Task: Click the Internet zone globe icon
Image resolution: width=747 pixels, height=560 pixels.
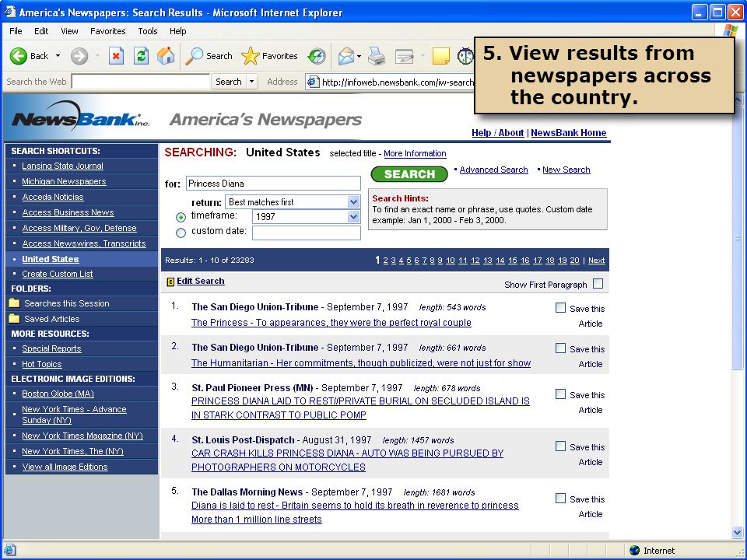Action: click(635, 551)
